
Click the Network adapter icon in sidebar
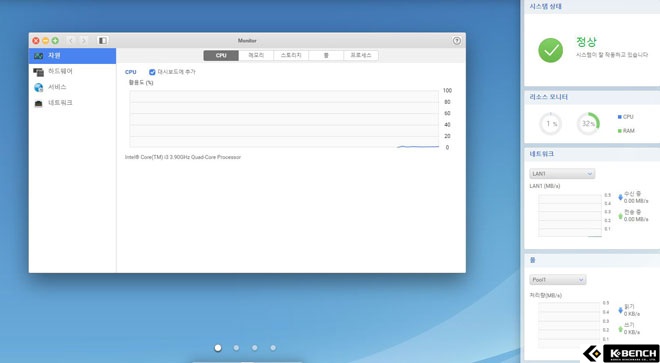coord(39,104)
